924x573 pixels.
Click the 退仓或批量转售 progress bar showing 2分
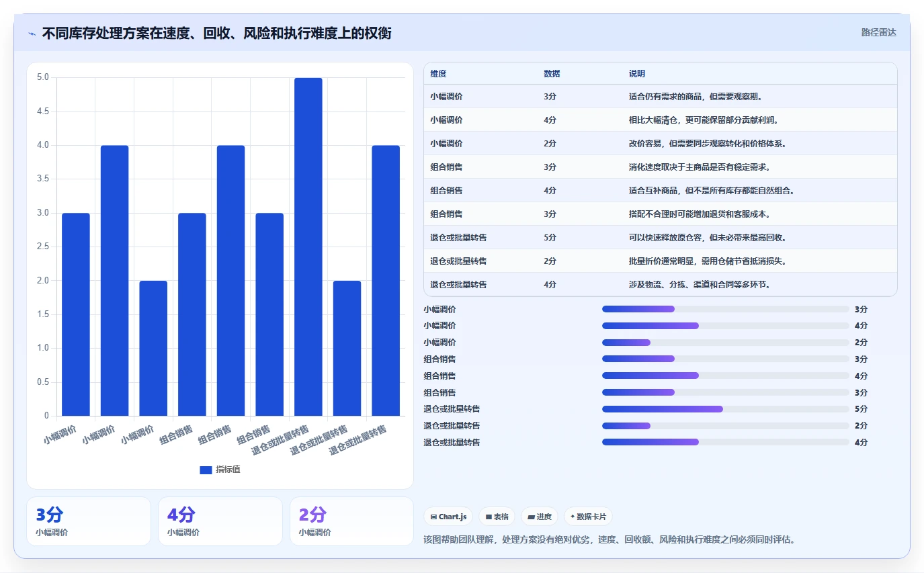pyautogui.click(x=726, y=425)
